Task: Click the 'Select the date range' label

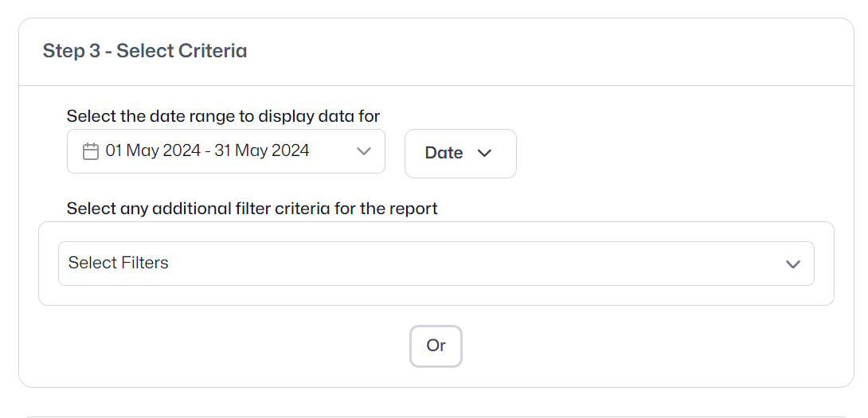Action: (x=223, y=116)
